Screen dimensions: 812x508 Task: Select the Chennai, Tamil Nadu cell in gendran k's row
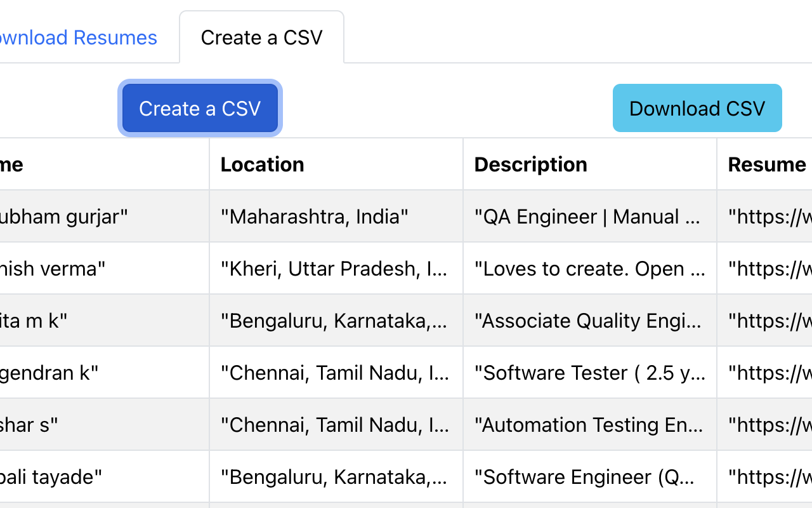(335, 372)
